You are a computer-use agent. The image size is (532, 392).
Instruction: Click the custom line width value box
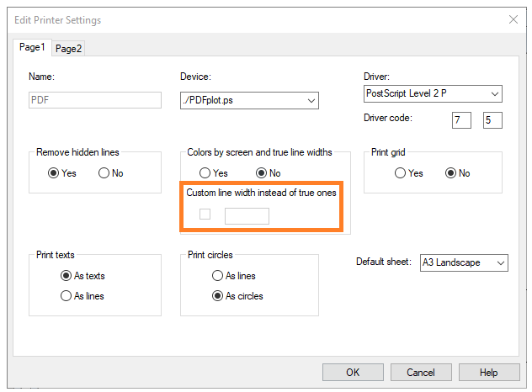(x=247, y=215)
